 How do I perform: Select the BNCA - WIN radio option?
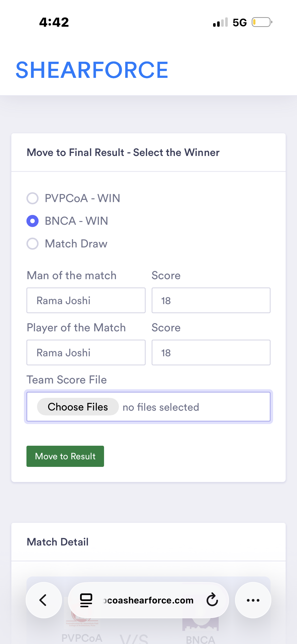click(x=32, y=221)
